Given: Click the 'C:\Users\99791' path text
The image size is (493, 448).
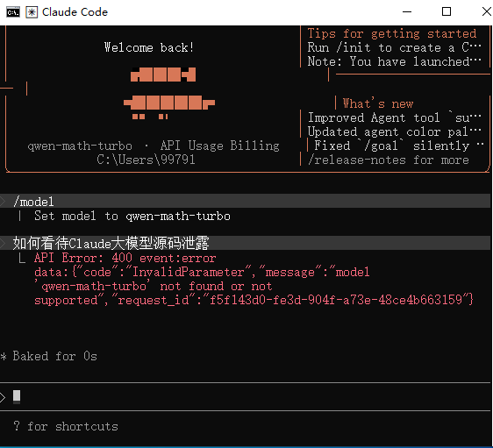Looking at the screenshot, I should (x=146, y=160).
